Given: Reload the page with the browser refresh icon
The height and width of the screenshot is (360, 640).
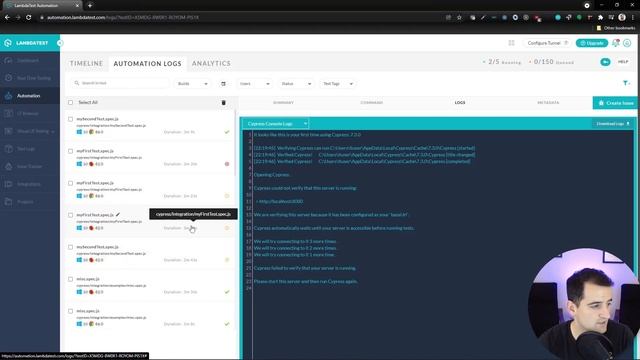Looking at the screenshot, I should pos(29,18).
